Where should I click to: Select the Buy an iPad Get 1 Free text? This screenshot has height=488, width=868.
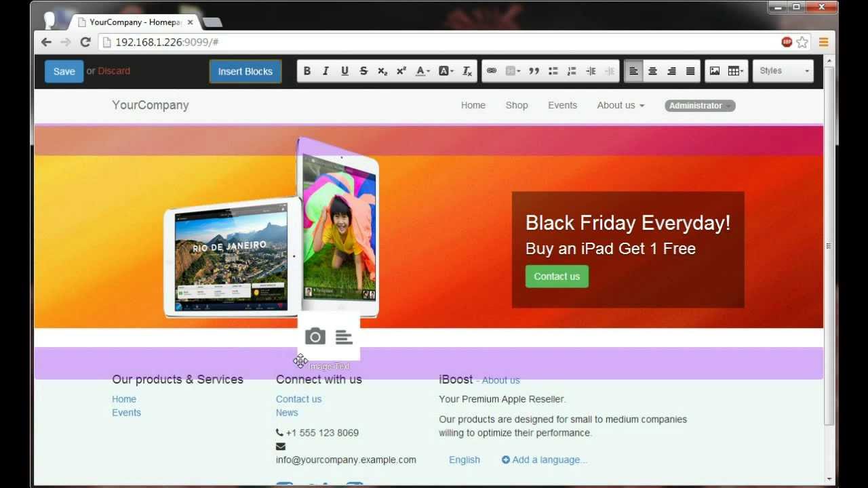pyautogui.click(x=610, y=249)
